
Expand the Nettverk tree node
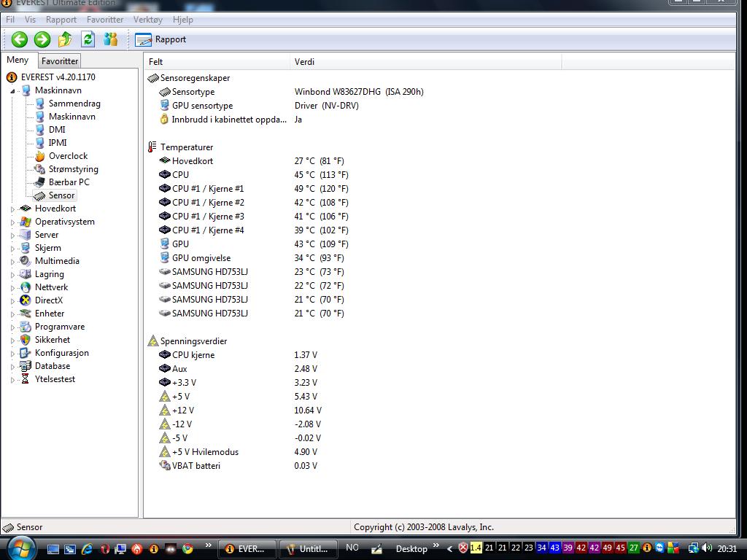pyautogui.click(x=13, y=288)
